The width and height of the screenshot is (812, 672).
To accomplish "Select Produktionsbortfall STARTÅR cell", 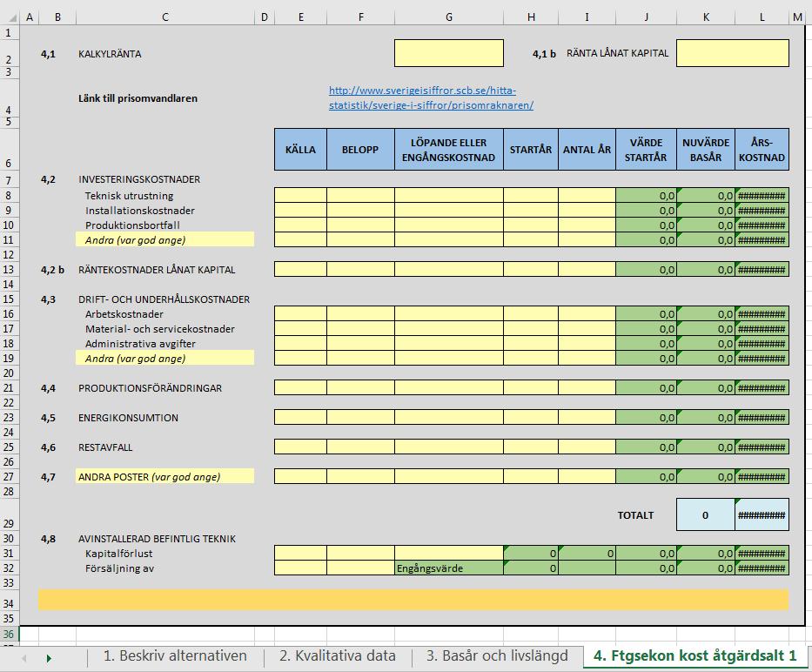I will click(531, 225).
